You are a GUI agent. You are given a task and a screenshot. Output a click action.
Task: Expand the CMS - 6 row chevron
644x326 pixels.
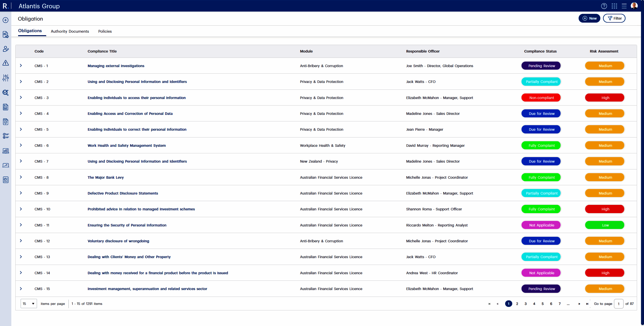[x=21, y=145]
